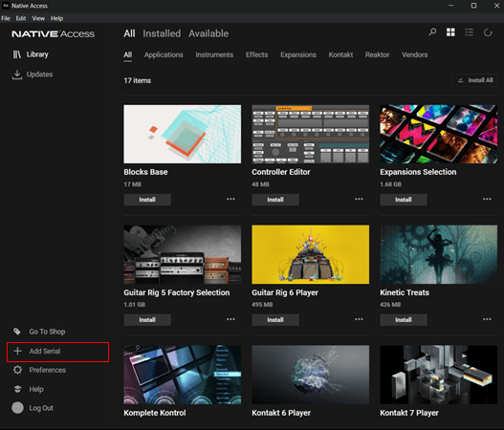Click the Install All button
Viewport: 504px width, 430px height.
click(474, 80)
